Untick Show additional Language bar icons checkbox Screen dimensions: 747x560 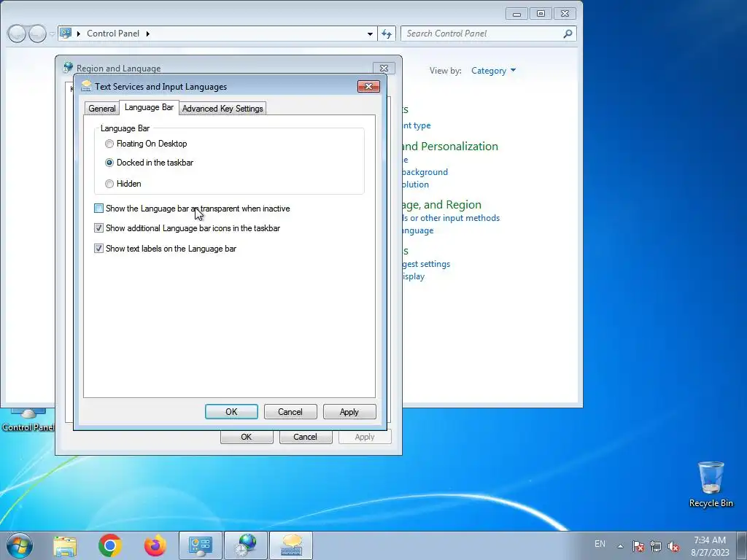click(98, 228)
